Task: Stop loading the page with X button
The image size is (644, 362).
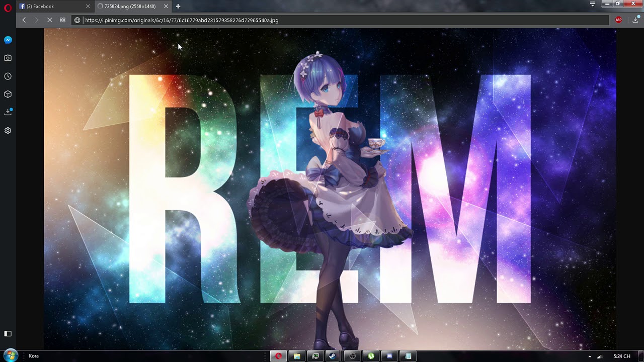Action: pos(49,20)
